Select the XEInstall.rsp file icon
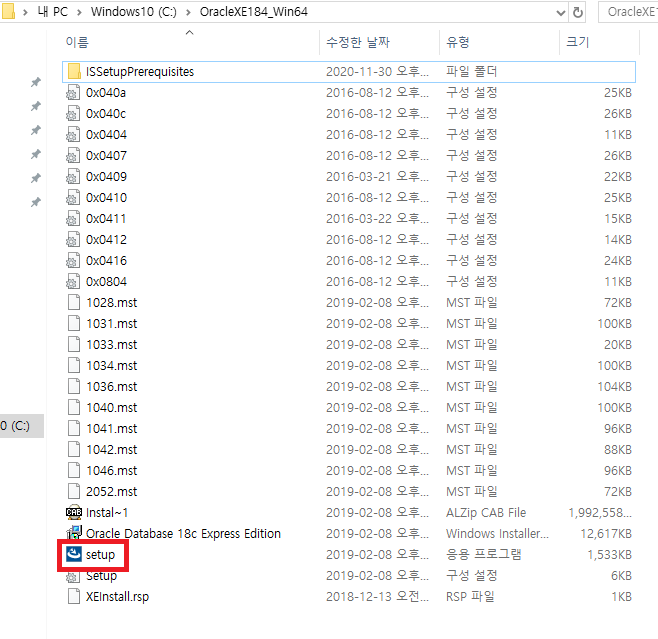 (x=74, y=596)
